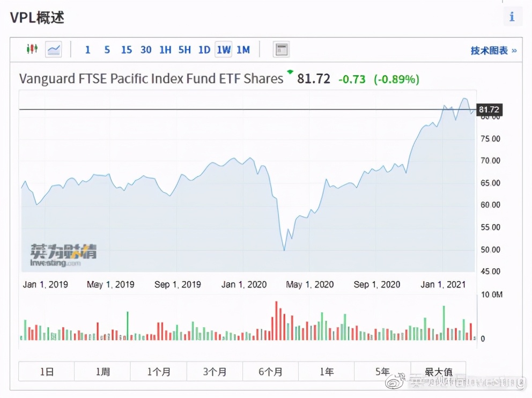Click the green down-arrow price indicator
Screen dimensions: 532x398
click(290, 72)
